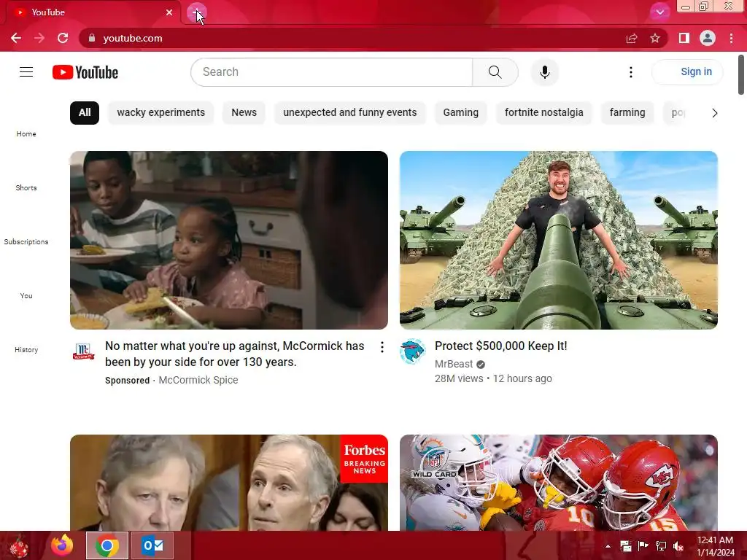Open Home in the sidebar
The width and height of the screenshot is (747, 560).
tap(26, 134)
